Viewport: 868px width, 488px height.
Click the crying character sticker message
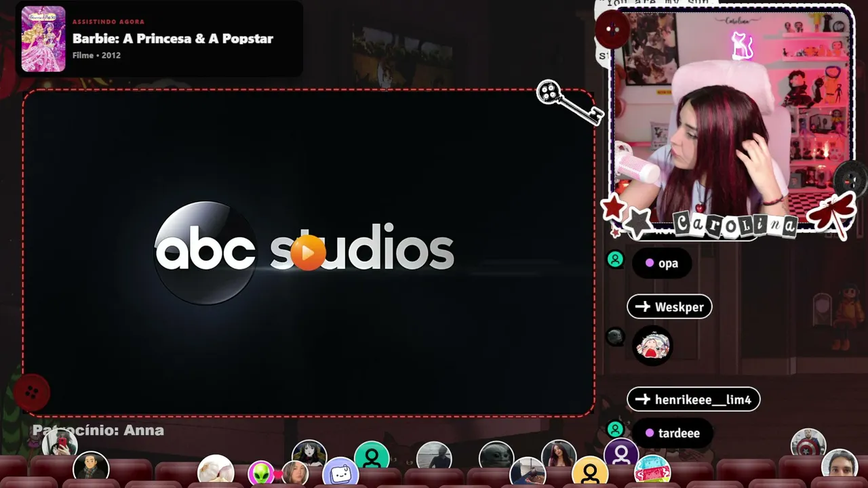pyautogui.click(x=652, y=346)
